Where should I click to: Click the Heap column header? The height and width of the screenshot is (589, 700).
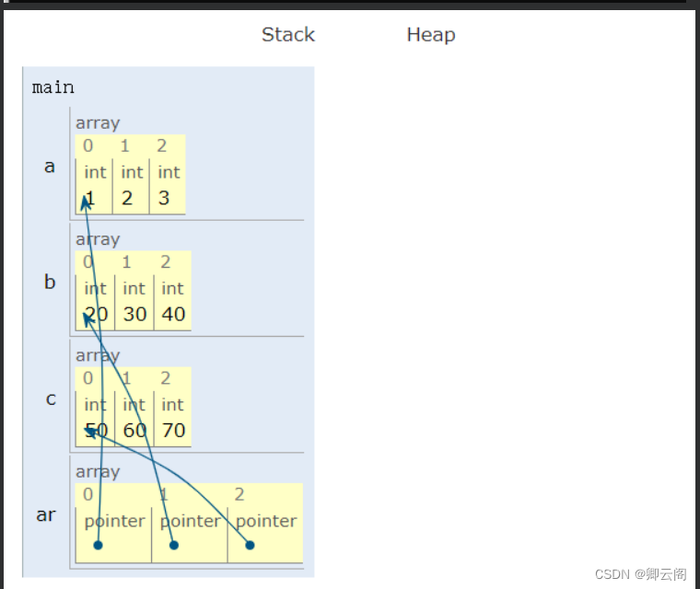[430, 35]
